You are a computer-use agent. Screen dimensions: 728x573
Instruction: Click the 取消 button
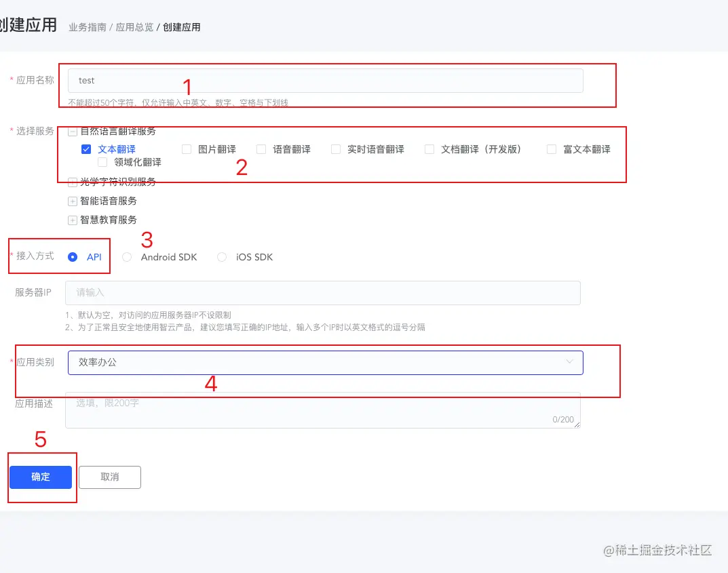click(109, 477)
